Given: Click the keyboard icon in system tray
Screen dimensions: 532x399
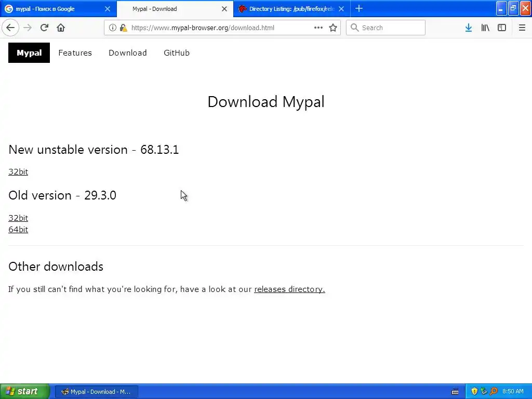Looking at the screenshot, I should point(455,392).
